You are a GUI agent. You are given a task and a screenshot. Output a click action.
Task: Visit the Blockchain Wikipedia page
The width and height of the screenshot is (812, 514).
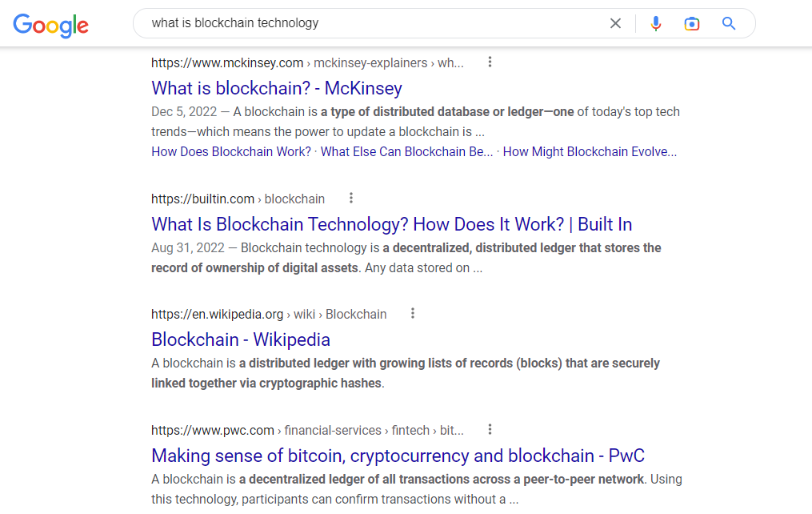click(240, 339)
